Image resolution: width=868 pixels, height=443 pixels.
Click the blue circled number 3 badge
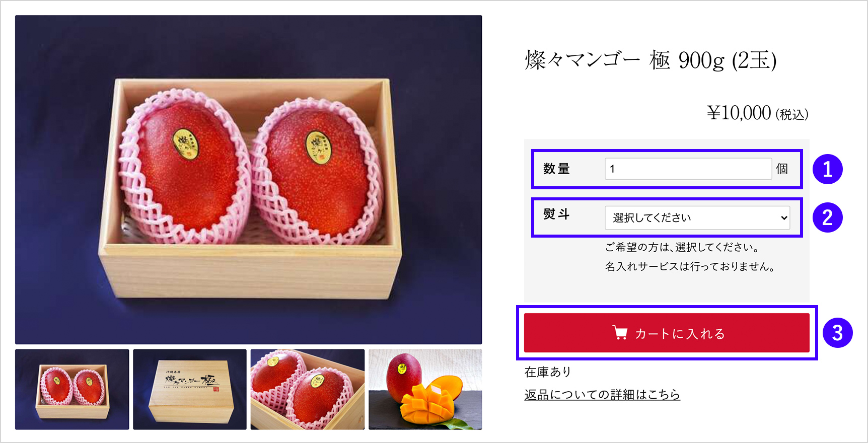pos(837,333)
